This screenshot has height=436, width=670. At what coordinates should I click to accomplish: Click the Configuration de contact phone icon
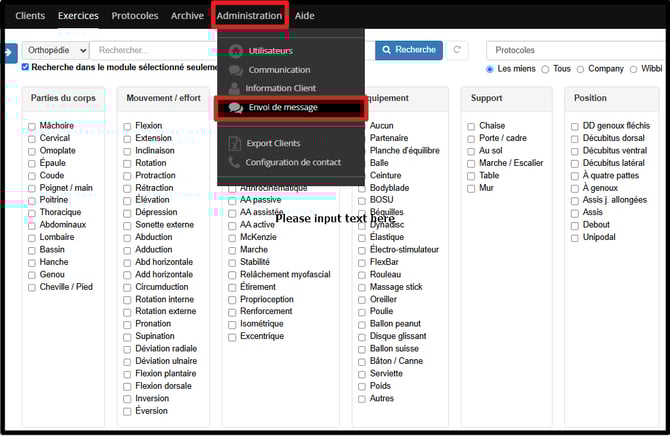tap(235, 162)
